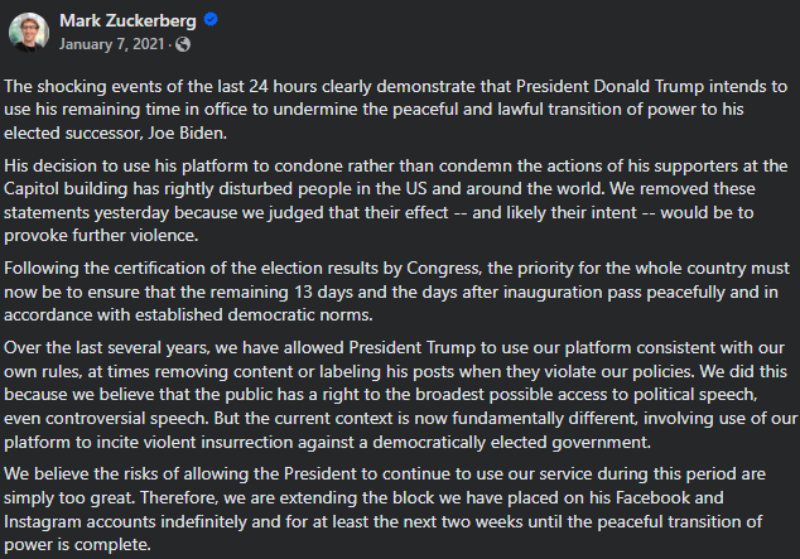Click the words Facebook and in last paragraph
Image resolution: width=800 pixels, height=559 pixels.
pos(669,498)
